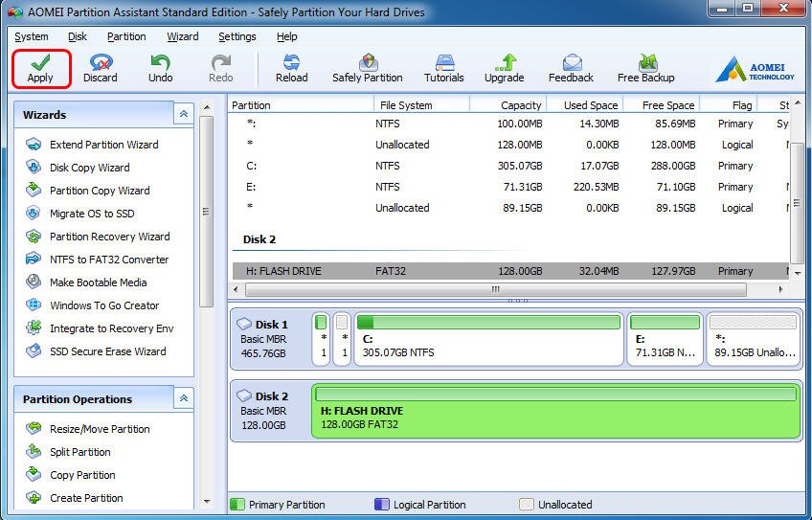Open Free Backup tool
This screenshot has width=812, height=520.
(x=645, y=69)
